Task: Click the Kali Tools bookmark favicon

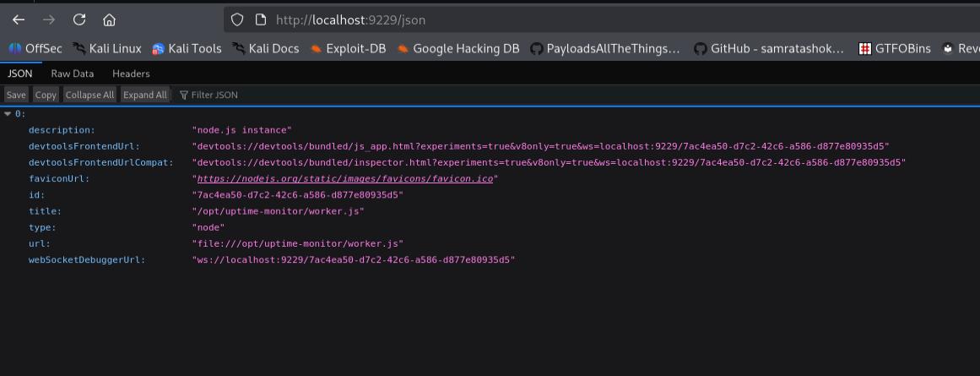Action: [158, 48]
